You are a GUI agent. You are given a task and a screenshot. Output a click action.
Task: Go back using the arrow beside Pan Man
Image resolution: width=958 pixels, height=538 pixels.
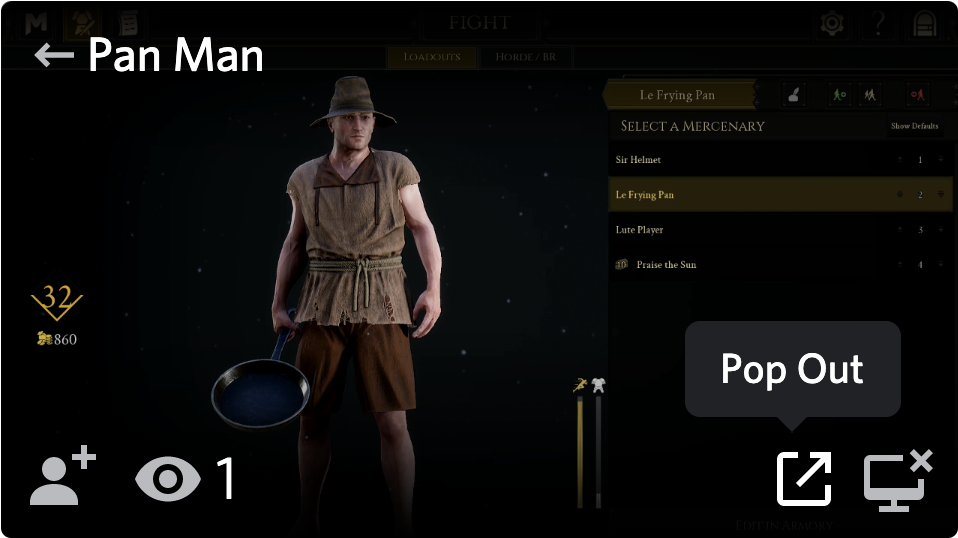(x=54, y=55)
